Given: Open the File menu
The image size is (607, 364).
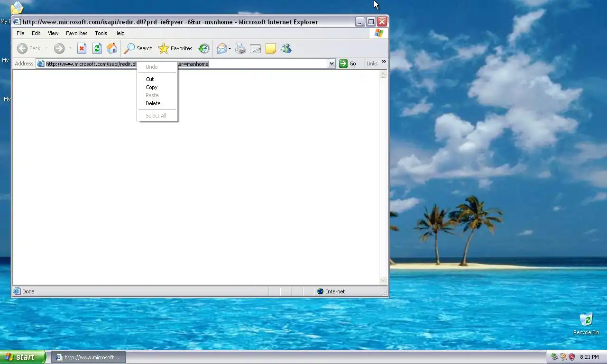Looking at the screenshot, I should tap(20, 33).
